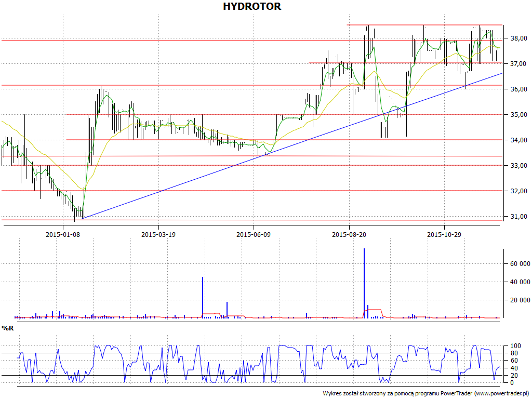Screen dimensions: 532x399
Task: Click the 60 level on %R axis
Action: [514, 361]
